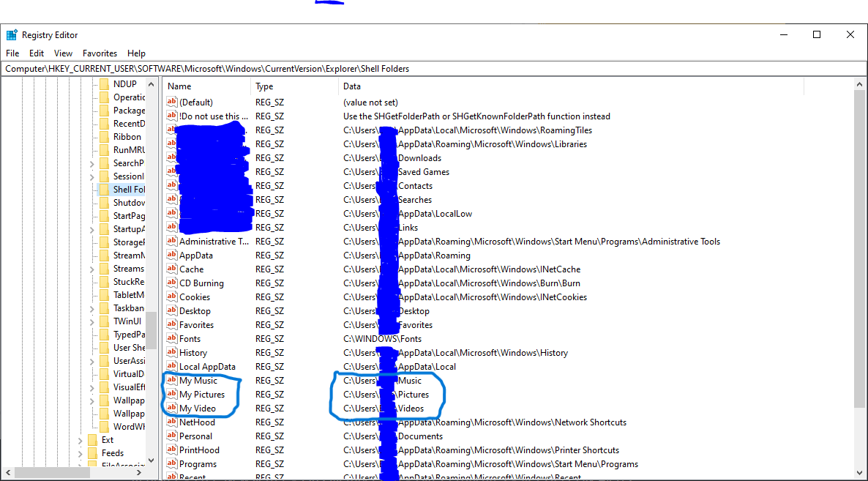
Task: Click the Desktop value's ab icon
Action: click(x=172, y=311)
